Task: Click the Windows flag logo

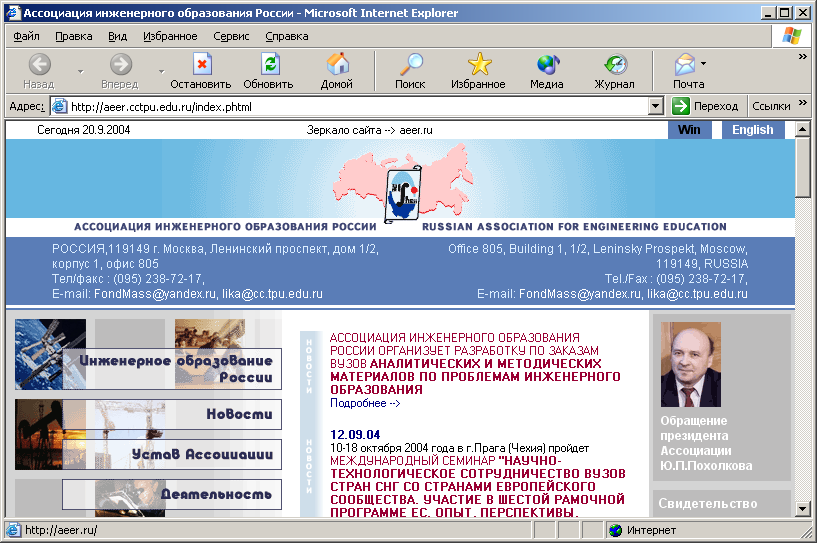Action: click(791, 36)
